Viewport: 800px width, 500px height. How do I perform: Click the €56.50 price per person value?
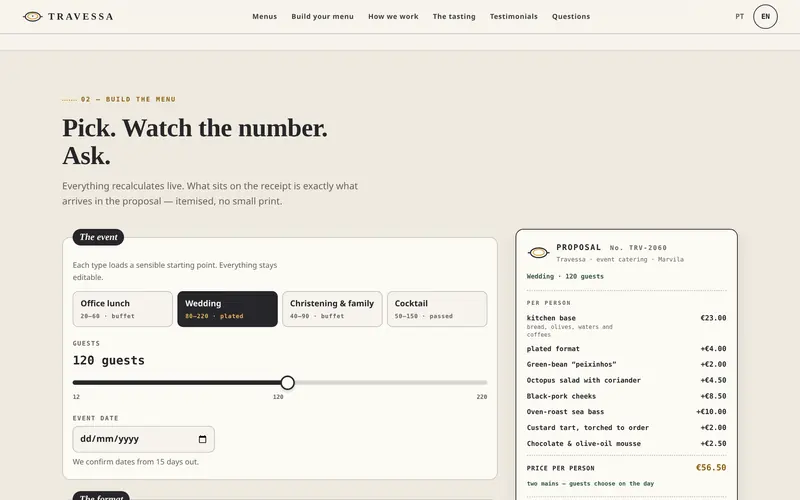(711, 467)
